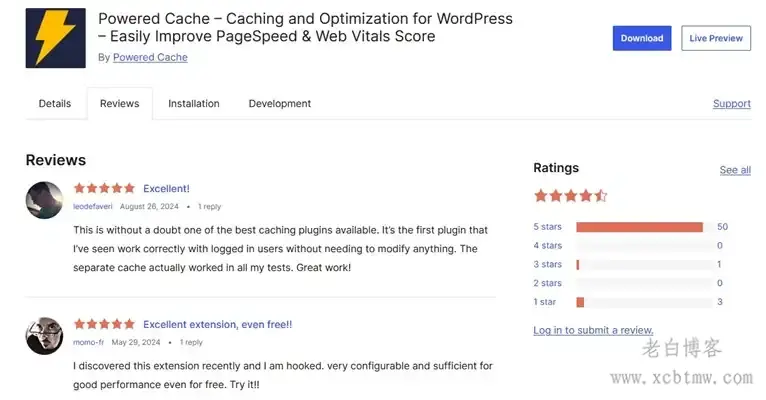This screenshot has width=766, height=400.
Task: Click the 1 star rating filter
Action: pyautogui.click(x=545, y=302)
